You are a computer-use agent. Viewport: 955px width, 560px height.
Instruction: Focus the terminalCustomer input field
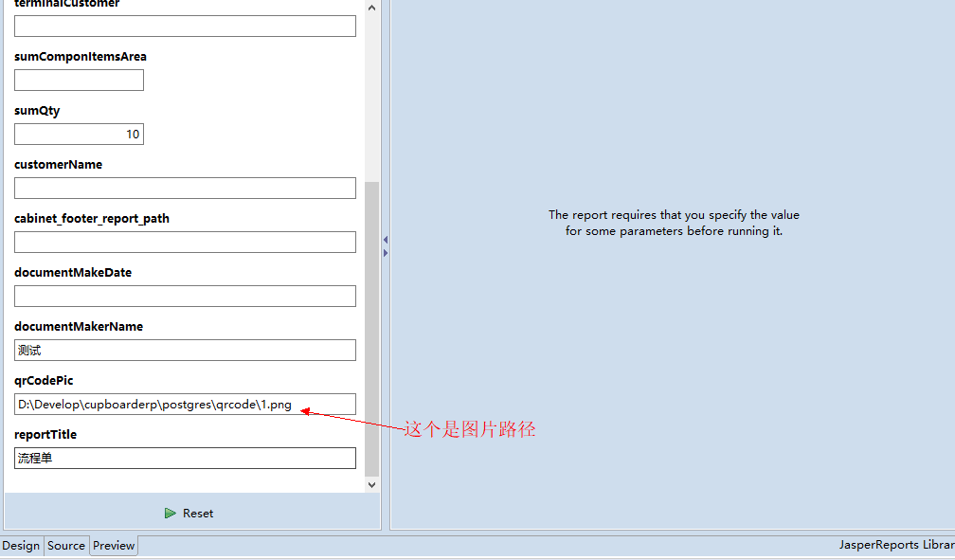pyautogui.click(x=185, y=27)
